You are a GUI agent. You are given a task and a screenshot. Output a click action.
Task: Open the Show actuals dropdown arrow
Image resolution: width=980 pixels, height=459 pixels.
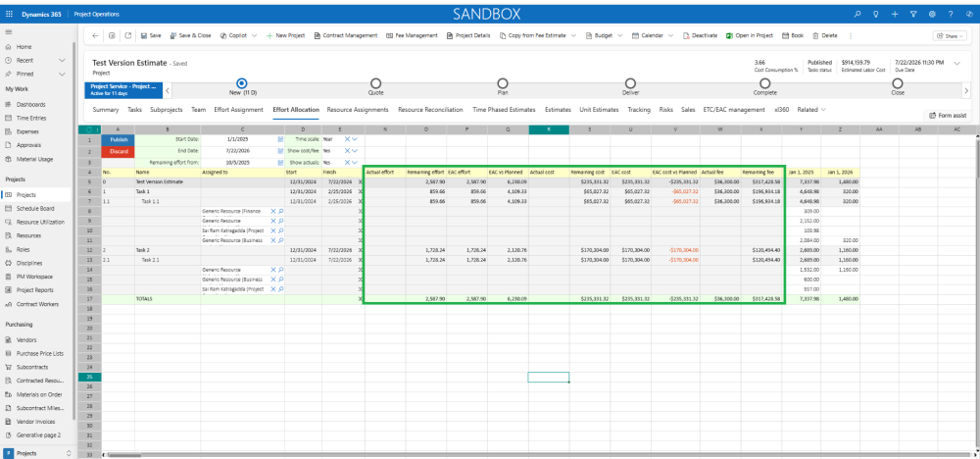355,162
